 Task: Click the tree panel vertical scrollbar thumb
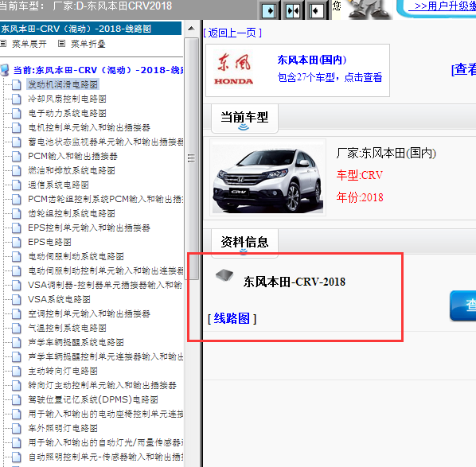tap(191, 158)
